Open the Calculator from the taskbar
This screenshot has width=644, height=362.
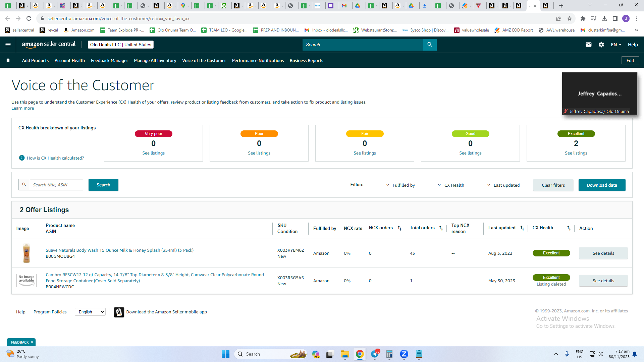(389, 354)
